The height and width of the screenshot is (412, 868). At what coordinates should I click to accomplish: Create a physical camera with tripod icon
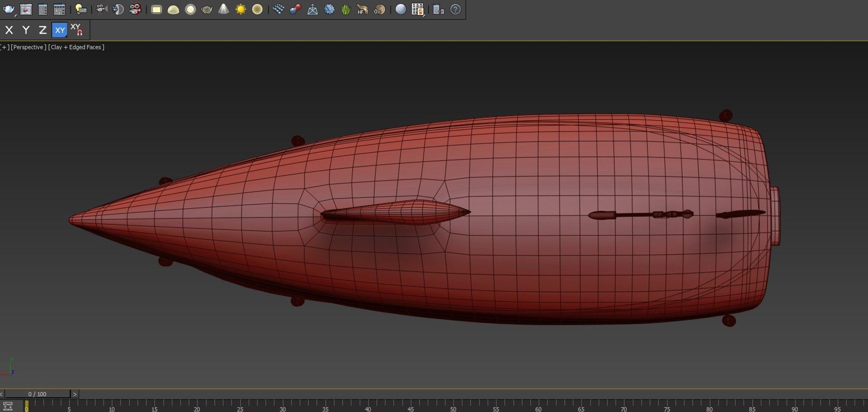101,9
